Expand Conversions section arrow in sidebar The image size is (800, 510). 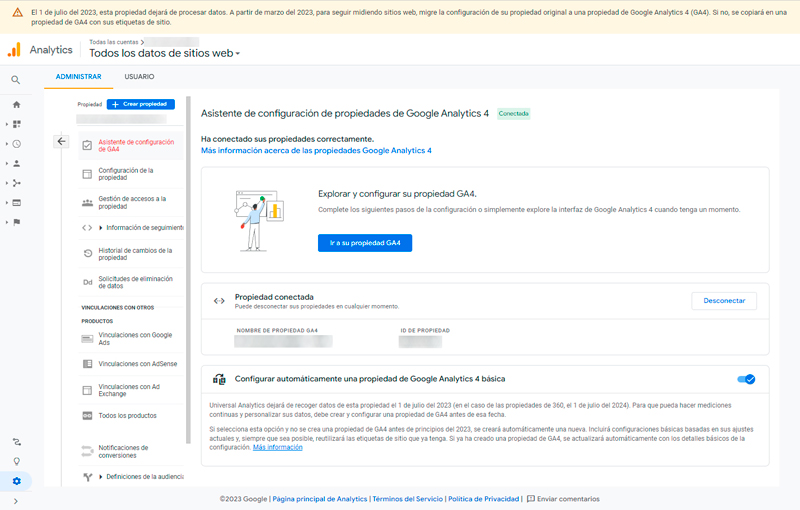coord(7,222)
